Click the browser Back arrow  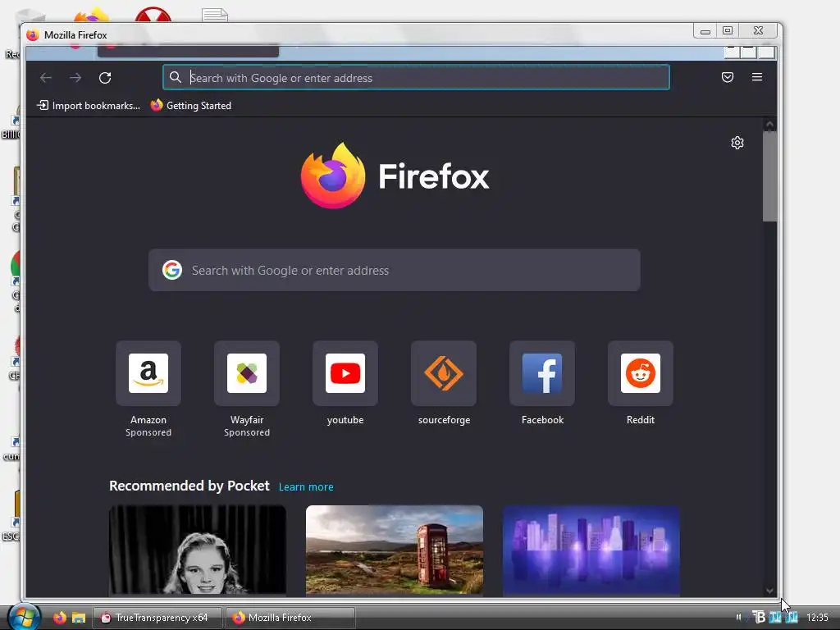coord(46,78)
